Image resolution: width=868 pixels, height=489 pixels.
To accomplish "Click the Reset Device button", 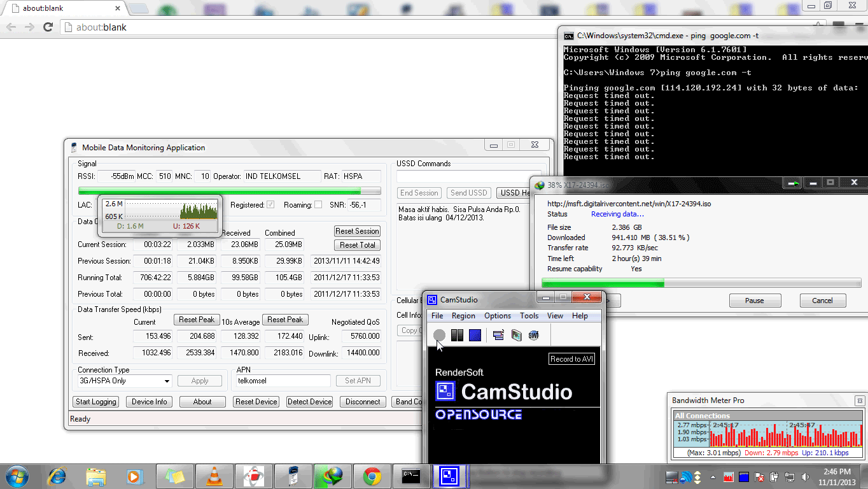I will [256, 402].
